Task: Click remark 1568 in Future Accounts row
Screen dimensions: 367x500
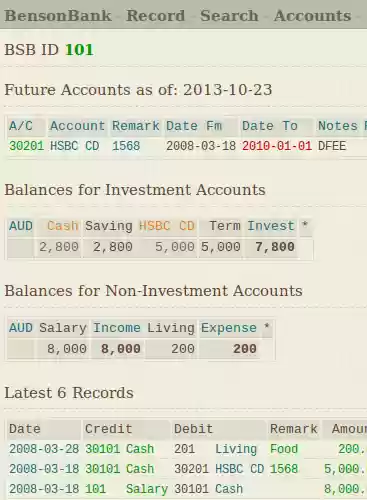Action: 126,146
